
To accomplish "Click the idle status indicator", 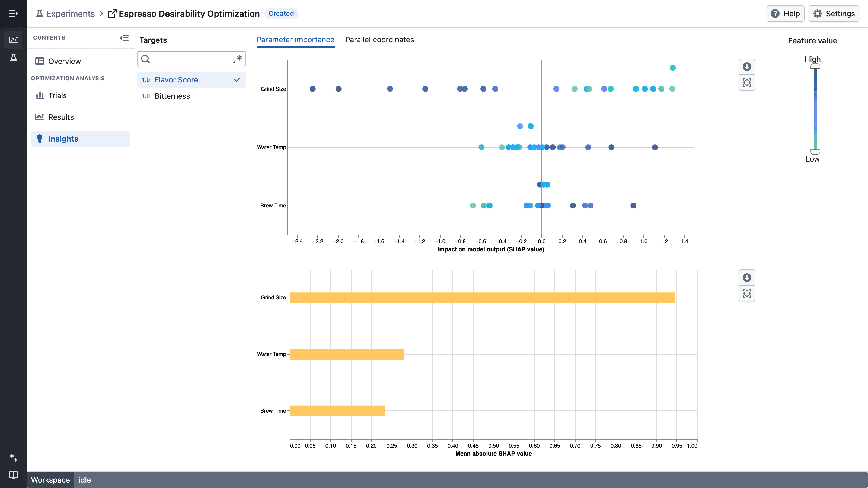I will click(85, 480).
